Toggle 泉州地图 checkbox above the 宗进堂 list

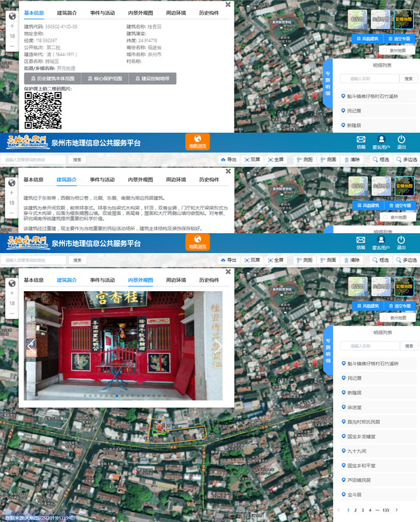pos(398,317)
